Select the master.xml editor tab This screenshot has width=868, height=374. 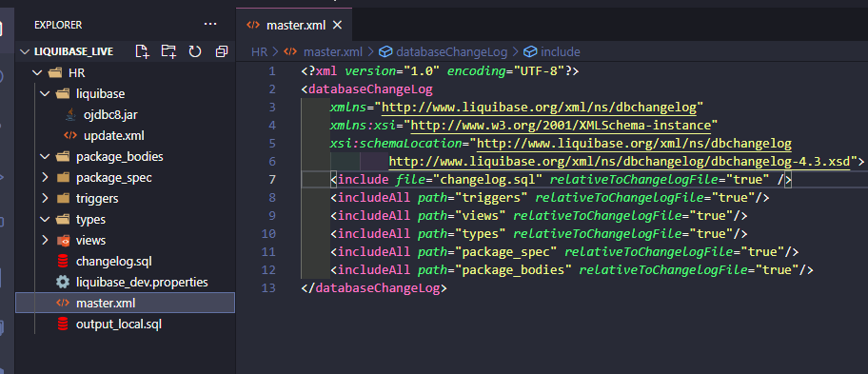click(x=294, y=25)
